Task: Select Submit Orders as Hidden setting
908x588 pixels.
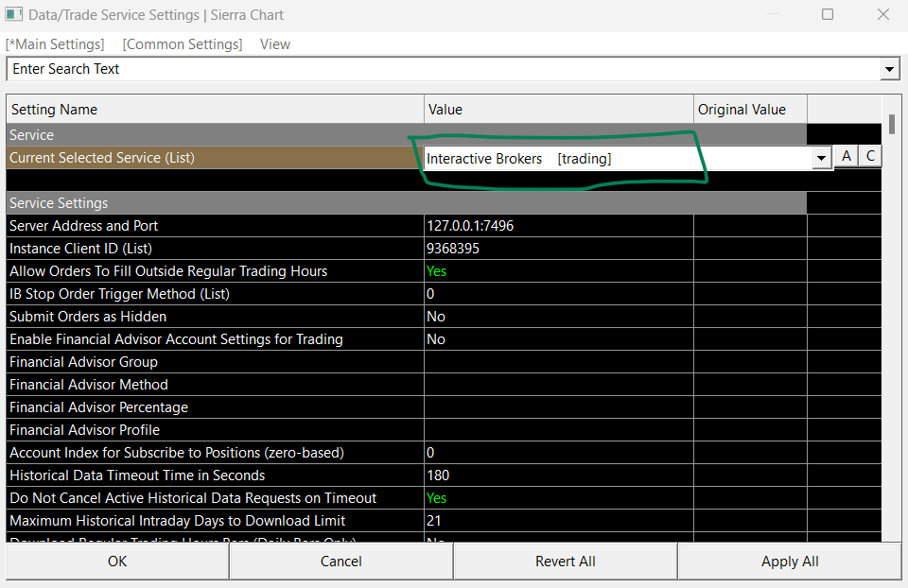Action: pos(216,317)
